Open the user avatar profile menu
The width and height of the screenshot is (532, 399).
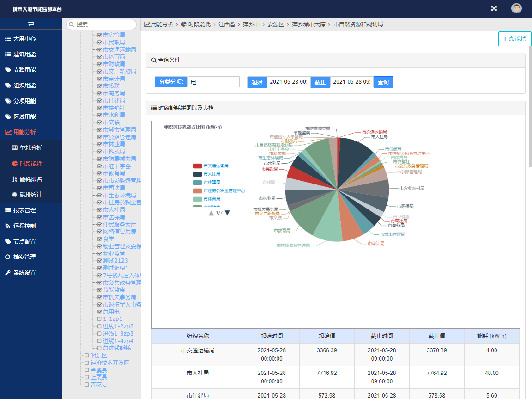(x=516, y=8)
